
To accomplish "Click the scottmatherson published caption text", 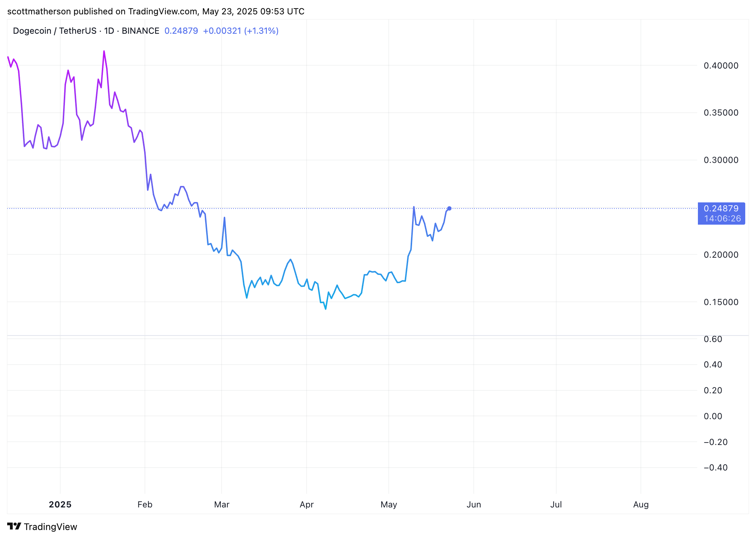I will [x=156, y=11].
